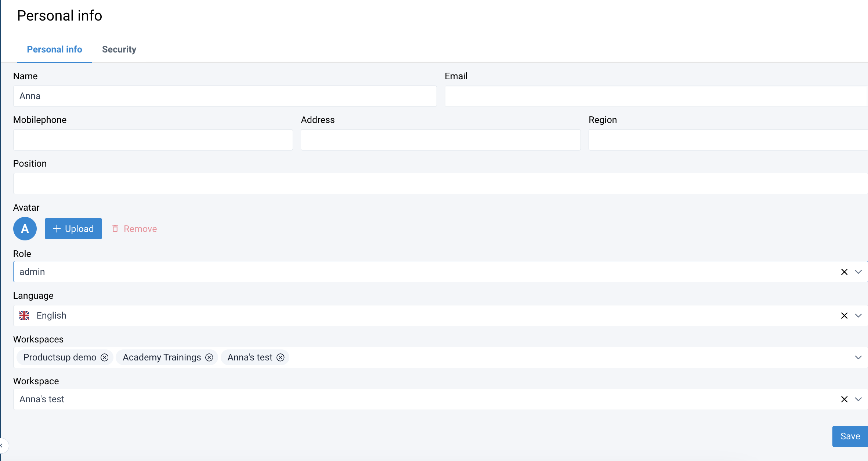Viewport: 868px width, 461px height.
Task: Click the Upload avatar button
Action: click(x=73, y=229)
